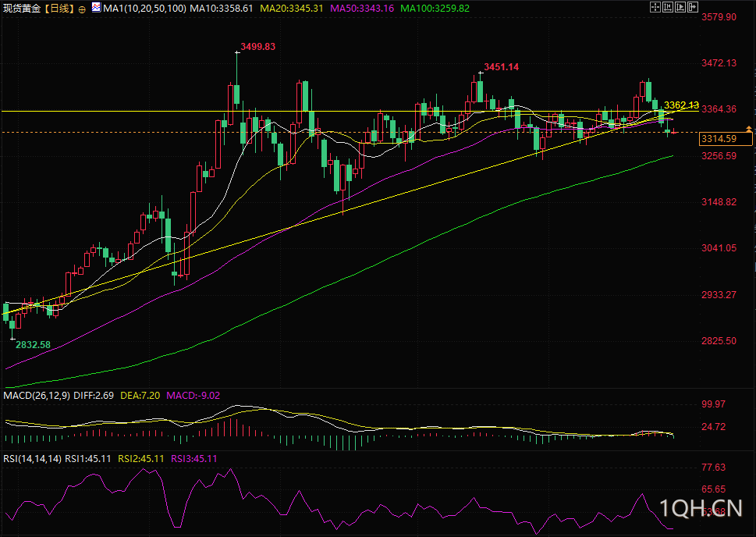Click the axis play-forward icon

(x=680, y=7)
